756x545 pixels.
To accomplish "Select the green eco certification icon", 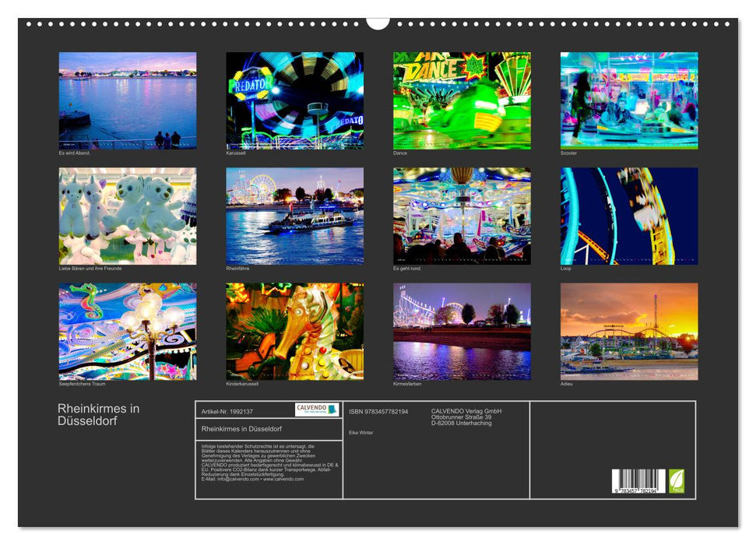I will (x=677, y=480).
